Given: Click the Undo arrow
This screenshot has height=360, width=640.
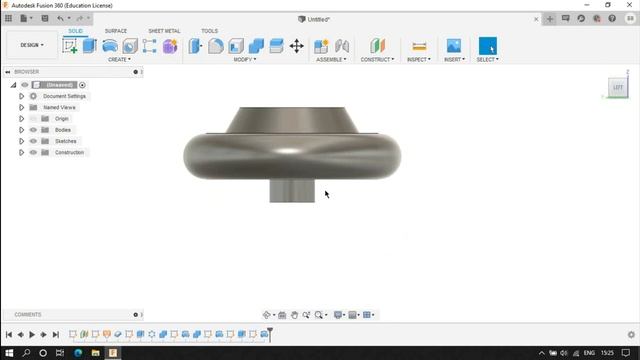Looking at the screenshot, I should [60, 18].
